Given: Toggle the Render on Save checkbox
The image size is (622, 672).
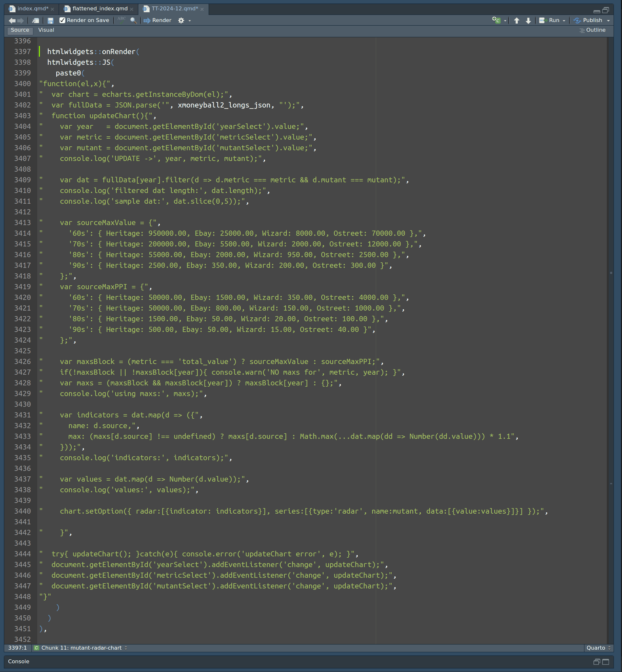Looking at the screenshot, I should (62, 20).
